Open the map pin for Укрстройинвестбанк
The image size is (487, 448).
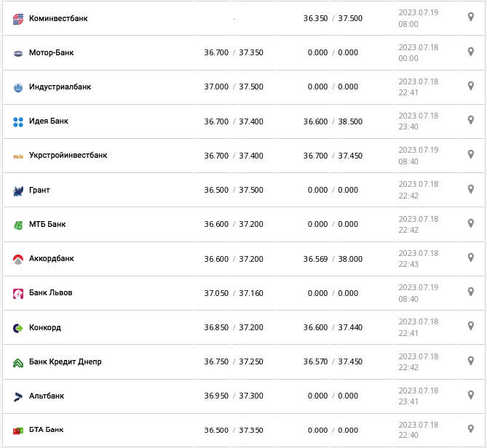(x=471, y=154)
